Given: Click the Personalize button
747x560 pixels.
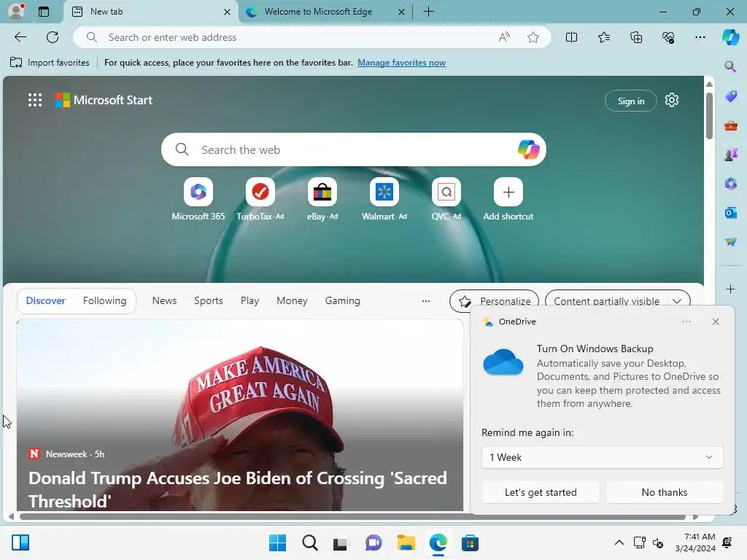Looking at the screenshot, I should (494, 301).
